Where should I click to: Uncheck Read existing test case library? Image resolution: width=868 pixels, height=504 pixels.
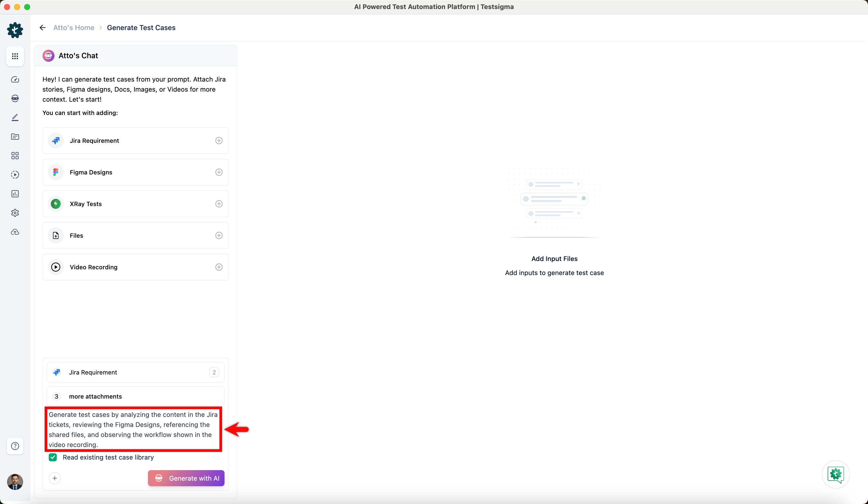pos(53,457)
